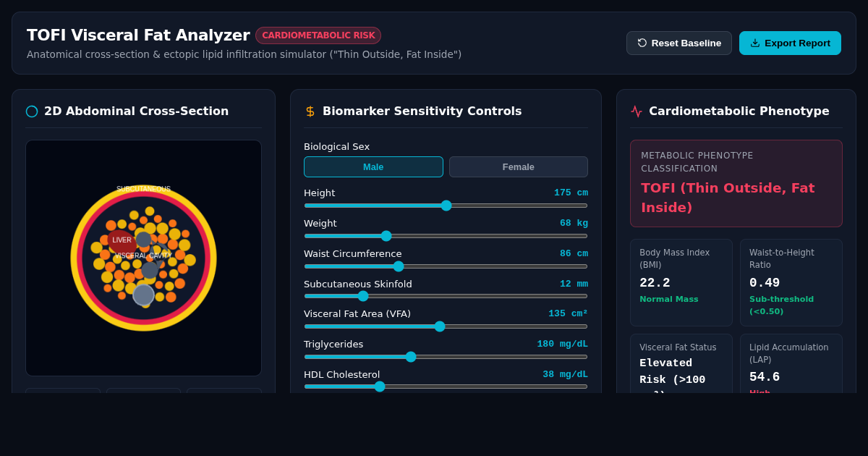Click the Sub-threshold (<0.50) label

(781, 305)
